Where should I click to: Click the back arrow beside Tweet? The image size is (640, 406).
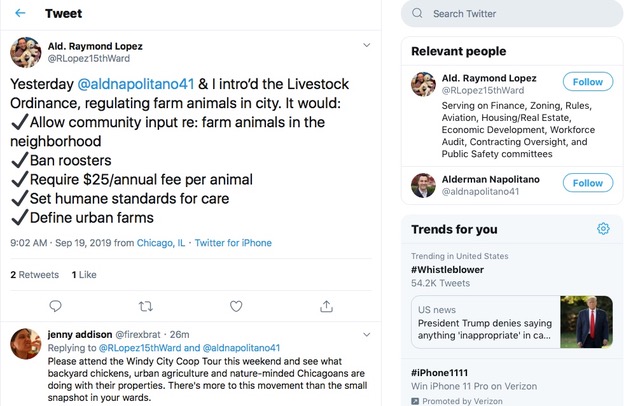pos(20,14)
